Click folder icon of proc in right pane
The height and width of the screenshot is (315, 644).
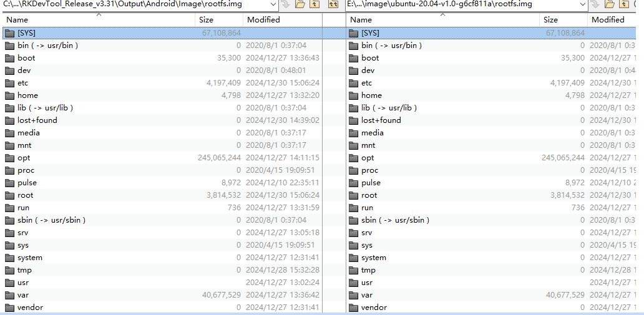click(x=354, y=170)
